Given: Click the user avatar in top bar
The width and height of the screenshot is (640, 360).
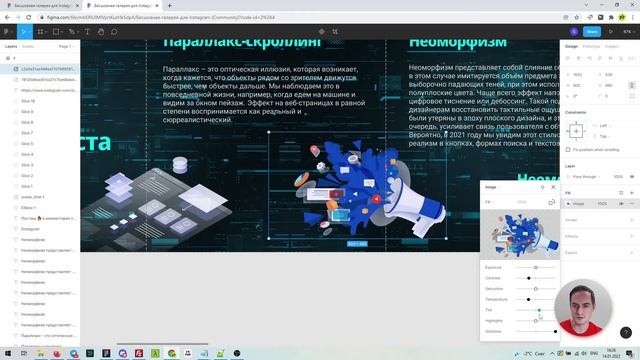Looking at the screenshot, I should [574, 32].
